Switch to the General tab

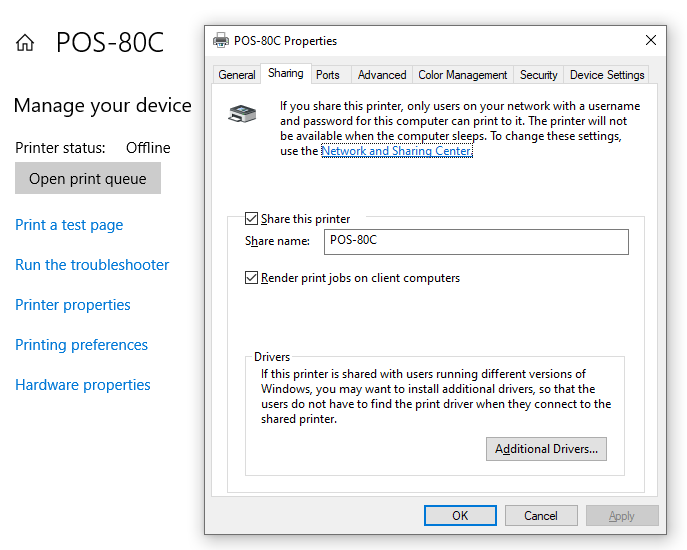click(237, 75)
